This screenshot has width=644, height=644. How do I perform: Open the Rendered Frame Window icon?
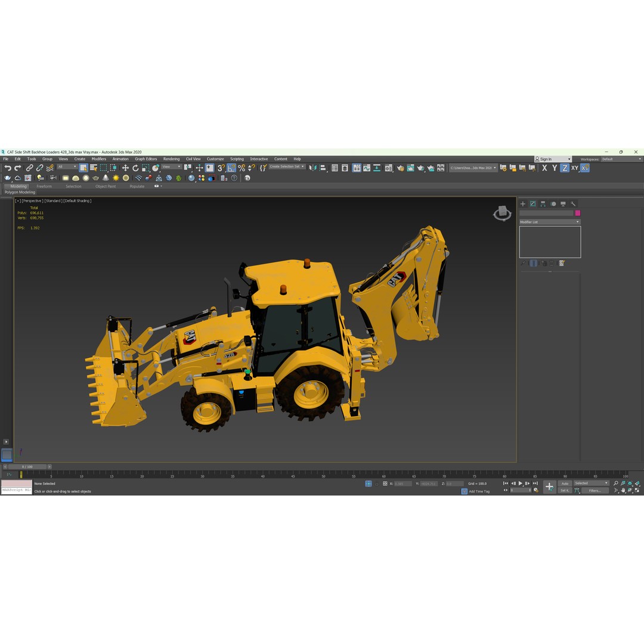[x=410, y=168]
